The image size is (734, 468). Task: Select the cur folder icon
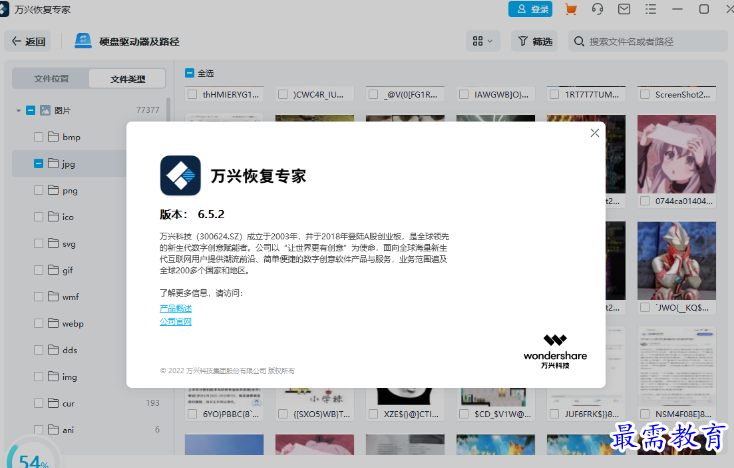click(53, 403)
